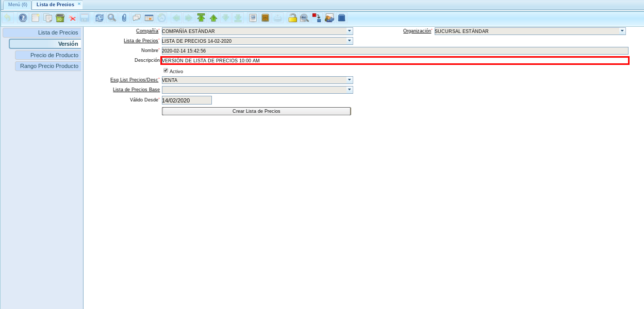
Task: Click the Zoom Across icon
Action: [x=305, y=18]
